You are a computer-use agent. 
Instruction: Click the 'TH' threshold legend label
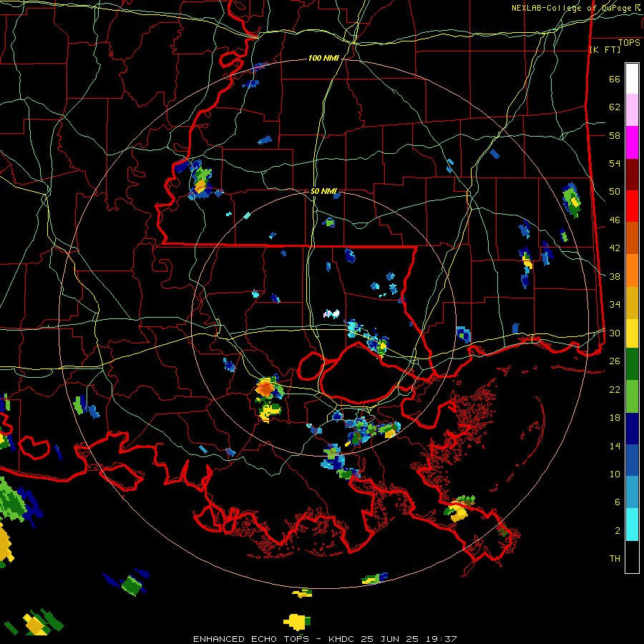615,559
